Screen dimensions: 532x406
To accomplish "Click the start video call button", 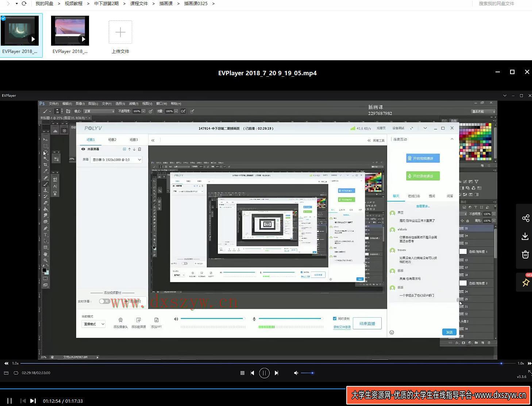I will [423, 158].
